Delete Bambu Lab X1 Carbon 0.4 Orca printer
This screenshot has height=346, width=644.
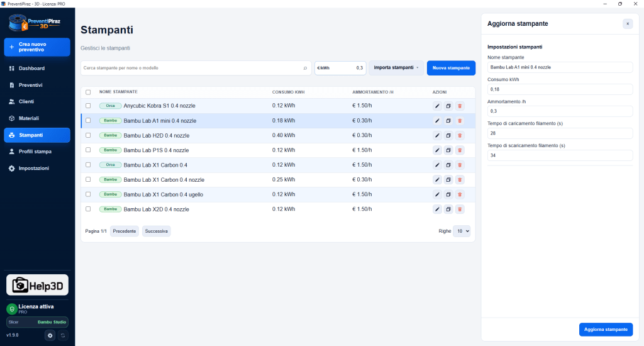(460, 165)
